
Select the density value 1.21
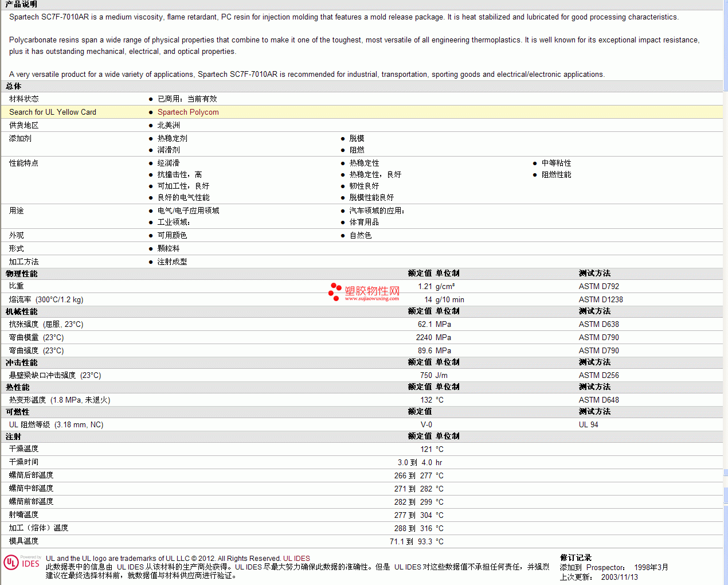point(425,286)
